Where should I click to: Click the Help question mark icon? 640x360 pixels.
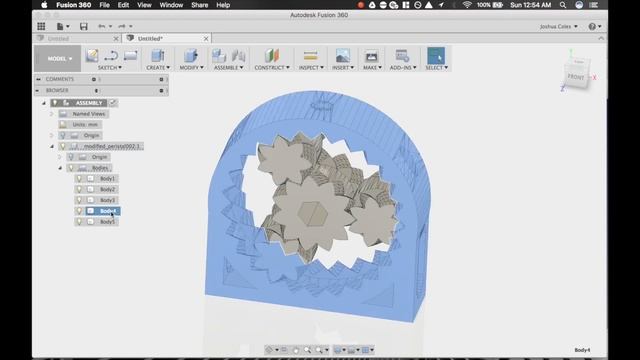[592, 27]
